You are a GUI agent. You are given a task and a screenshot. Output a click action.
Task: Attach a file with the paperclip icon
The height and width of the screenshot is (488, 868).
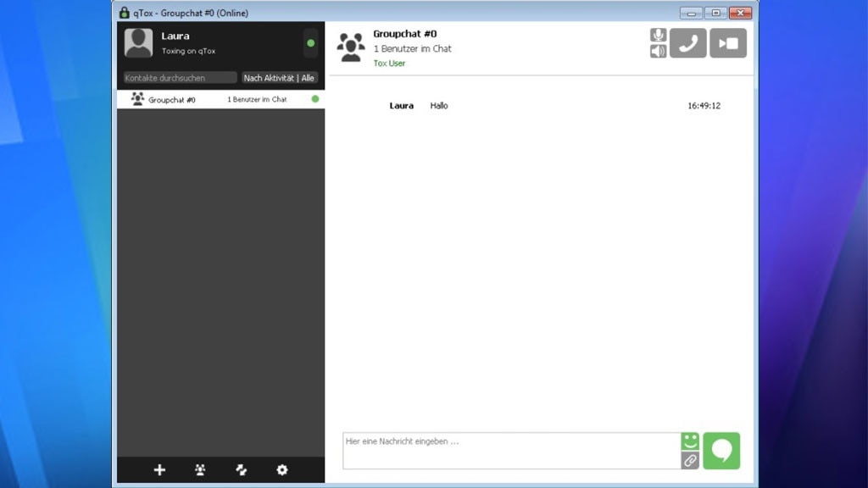tap(690, 460)
